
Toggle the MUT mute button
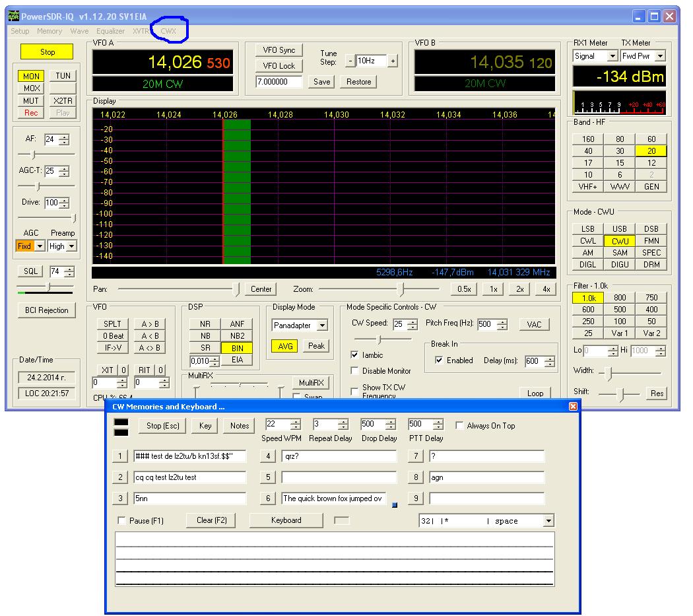point(31,101)
